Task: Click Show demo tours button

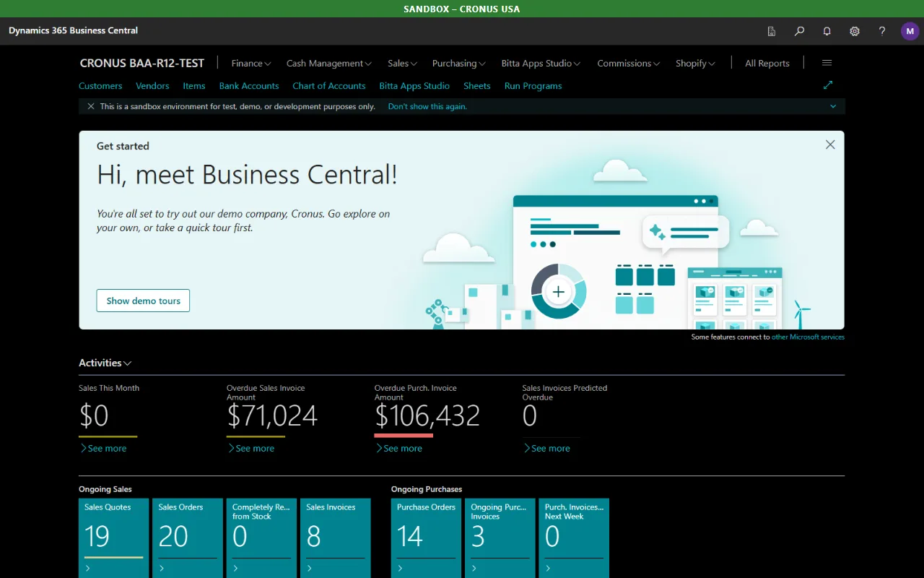Action: pyautogui.click(x=143, y=301)
